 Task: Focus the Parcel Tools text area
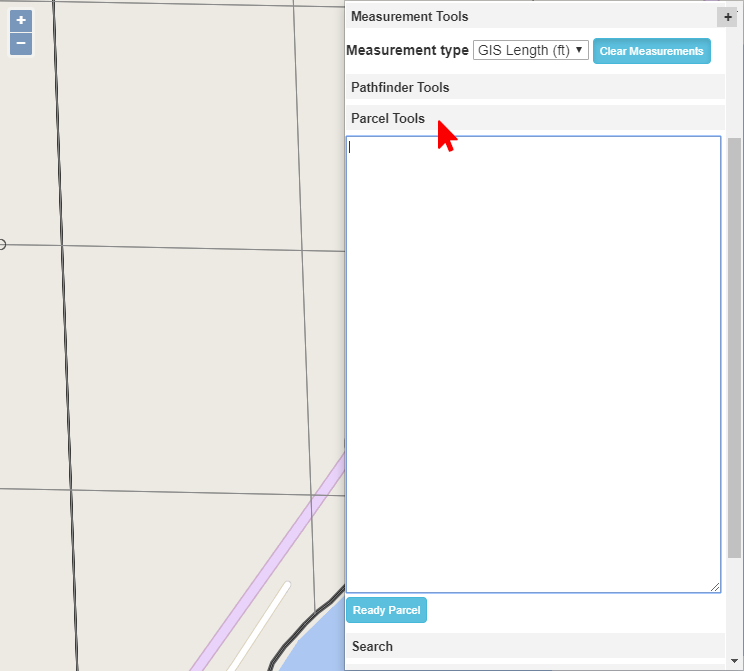pyautogui.click(x=532, y=360)
